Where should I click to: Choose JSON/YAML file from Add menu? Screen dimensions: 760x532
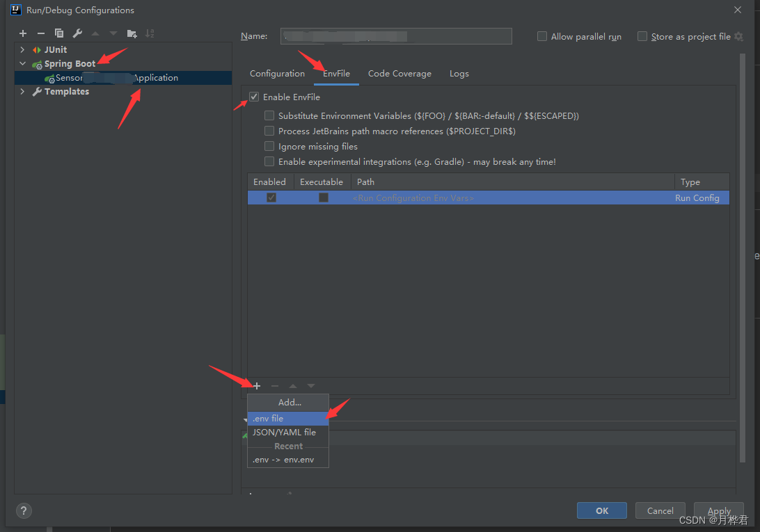click(288, 432)
